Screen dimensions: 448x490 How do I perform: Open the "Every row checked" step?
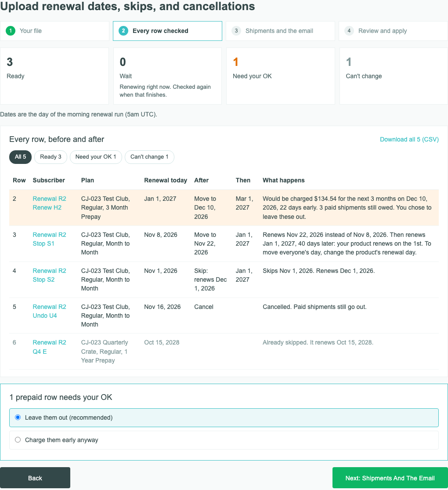tap(167, 31)
